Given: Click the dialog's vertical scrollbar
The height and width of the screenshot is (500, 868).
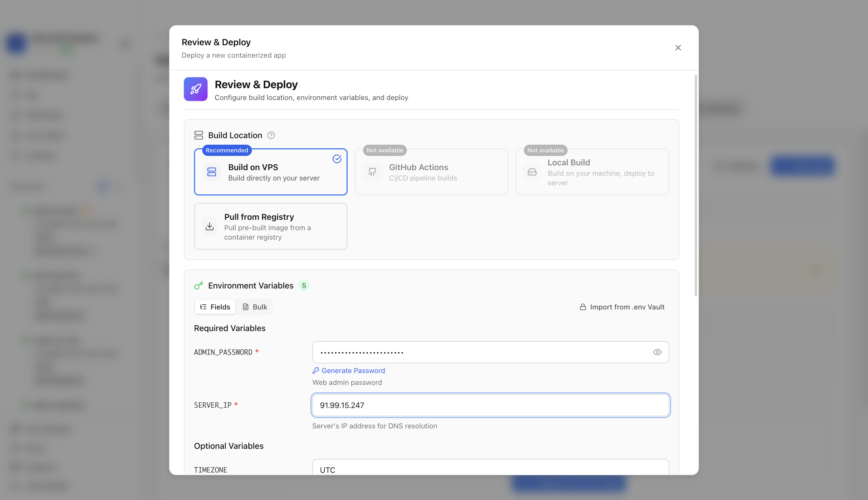Looking at the screenshot, I should [696, 186].
